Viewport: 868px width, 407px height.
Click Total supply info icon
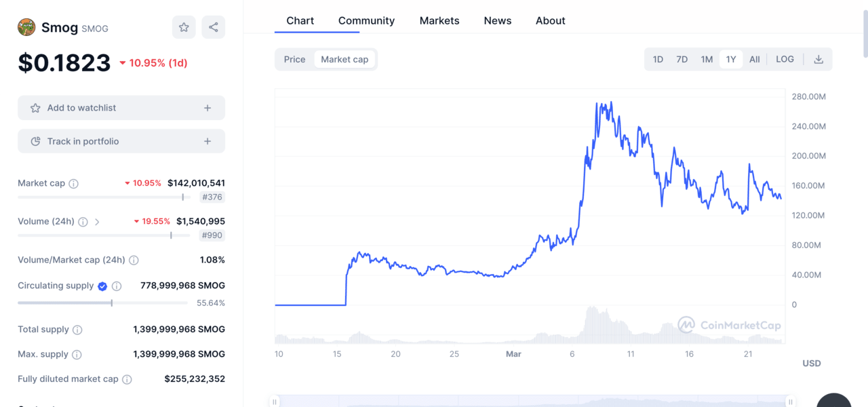click(x=77, y=330)
